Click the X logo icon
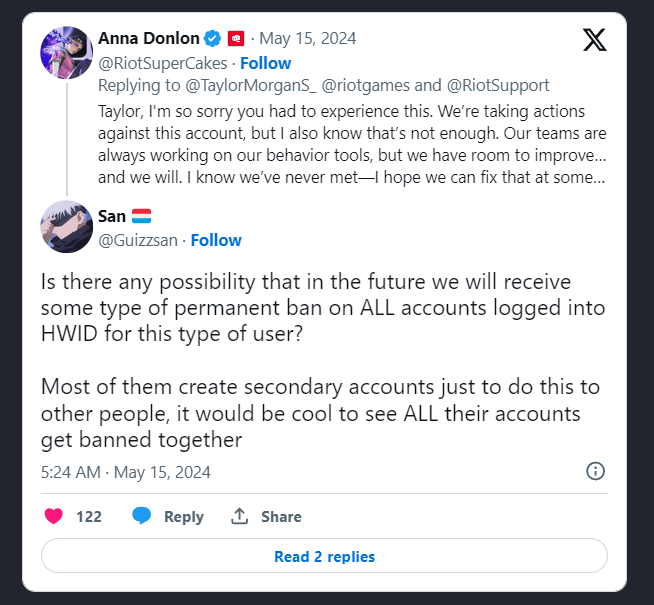 coord(593,39)
